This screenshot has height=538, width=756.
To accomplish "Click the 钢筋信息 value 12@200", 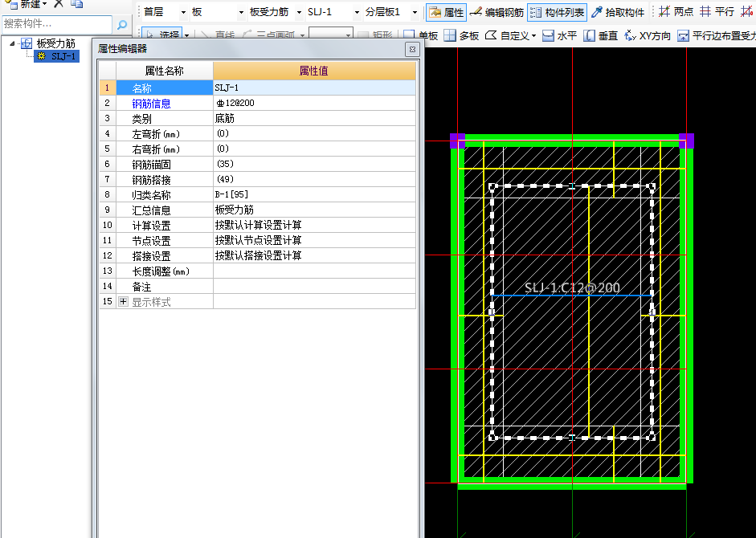I will 314,103.
